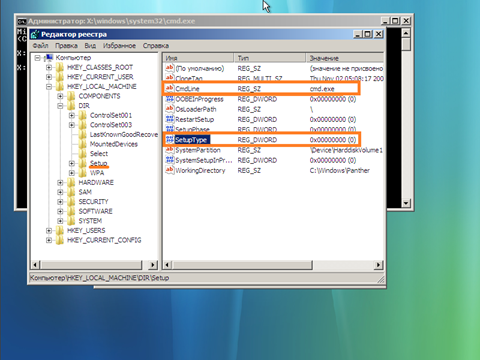Click the values pane horizontal scrollbar thumb

[x=243, y=265]
